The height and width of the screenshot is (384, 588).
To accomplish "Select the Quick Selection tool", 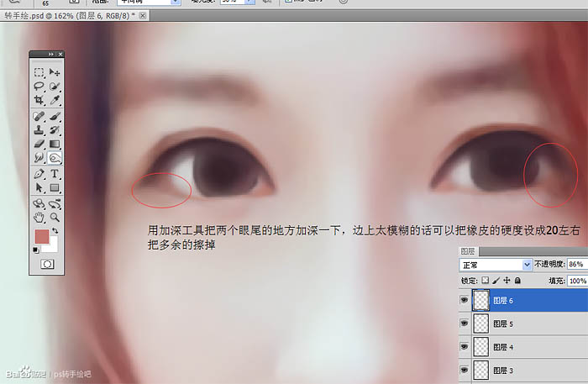I will [55, 87].
